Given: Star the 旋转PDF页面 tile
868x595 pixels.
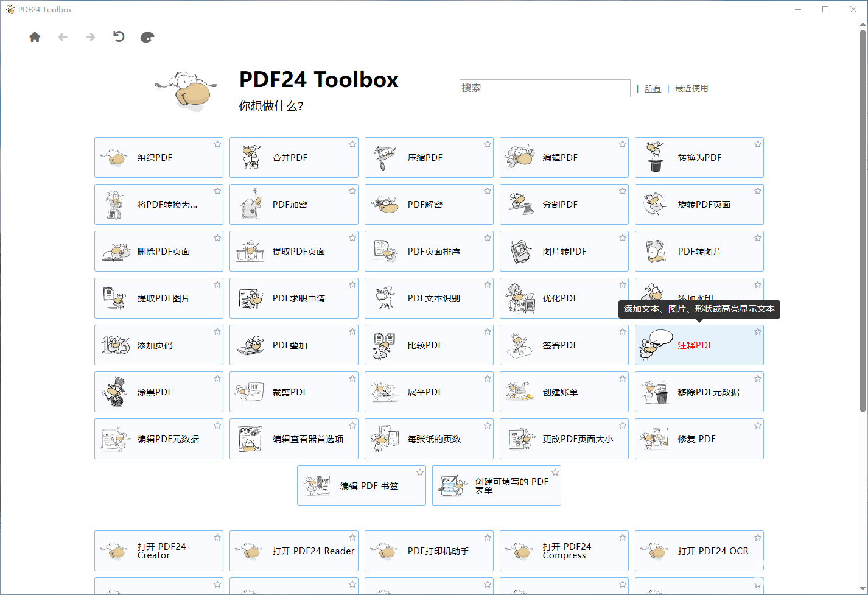Looking at the screenshot, I should click(x=758, y=191).
